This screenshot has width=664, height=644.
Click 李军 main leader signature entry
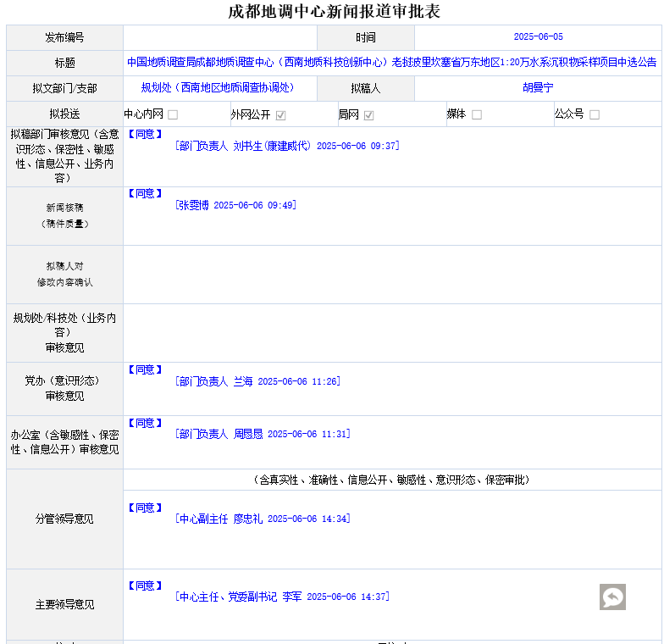pos(282,597)
